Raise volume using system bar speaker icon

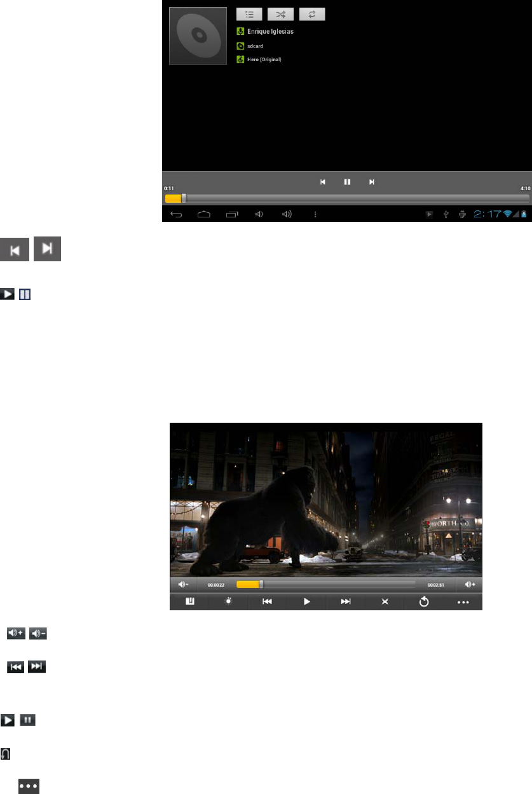pos(287,214)
